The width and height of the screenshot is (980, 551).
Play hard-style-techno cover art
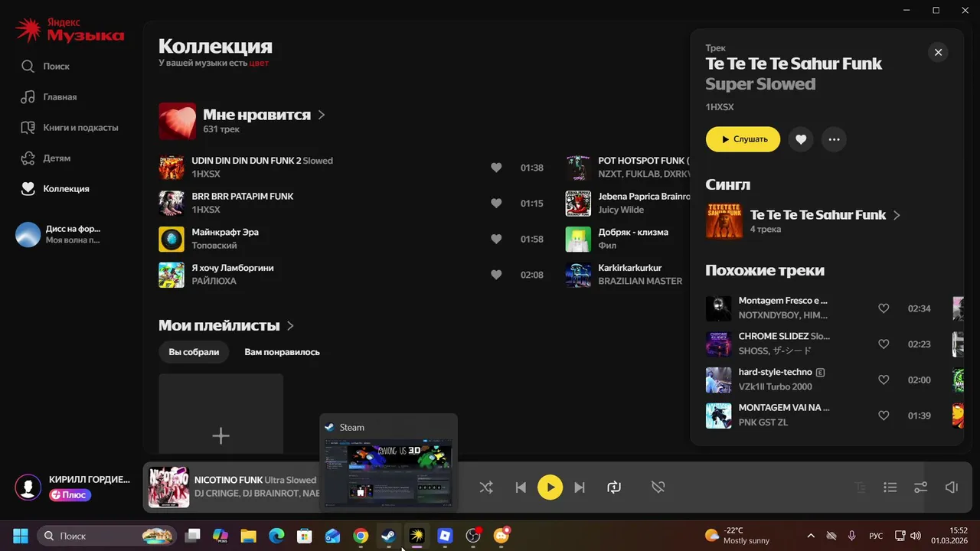coord(718,380)
